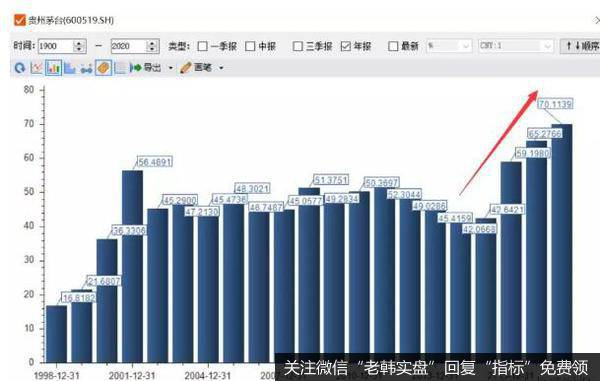Viewport: 600px width, 381px height.
Task: Check the 中报 report type checkbox
Action: pyautogui.click(x=250, y=46)
